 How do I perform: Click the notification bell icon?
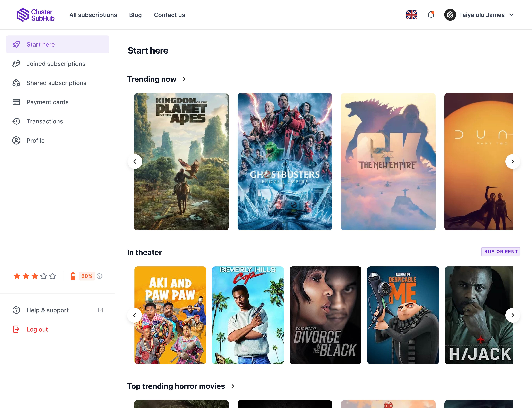(x=431, y=15)
